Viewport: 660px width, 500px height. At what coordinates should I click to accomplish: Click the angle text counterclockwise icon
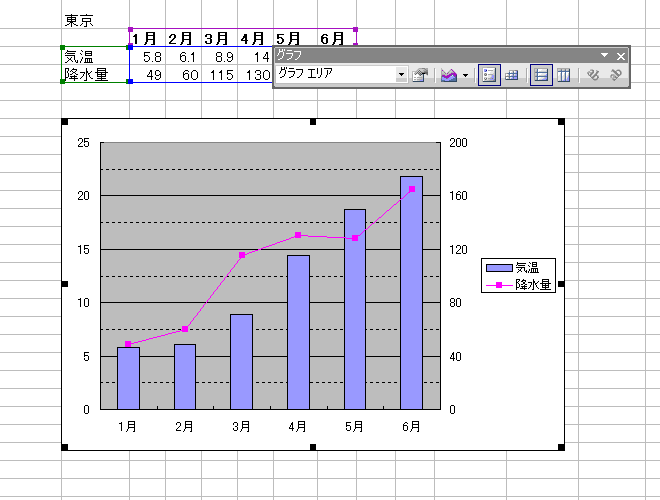click(615, 75)
